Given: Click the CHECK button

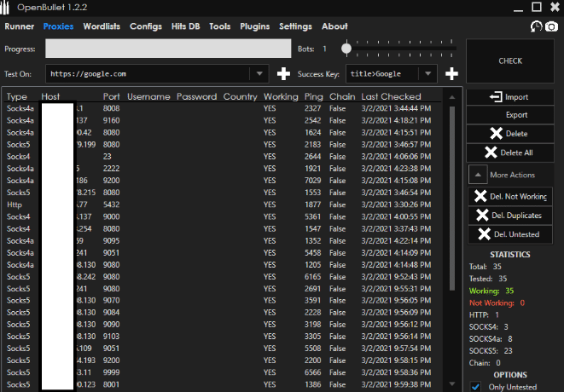Looking at the screenshot, I should (509, 61).
